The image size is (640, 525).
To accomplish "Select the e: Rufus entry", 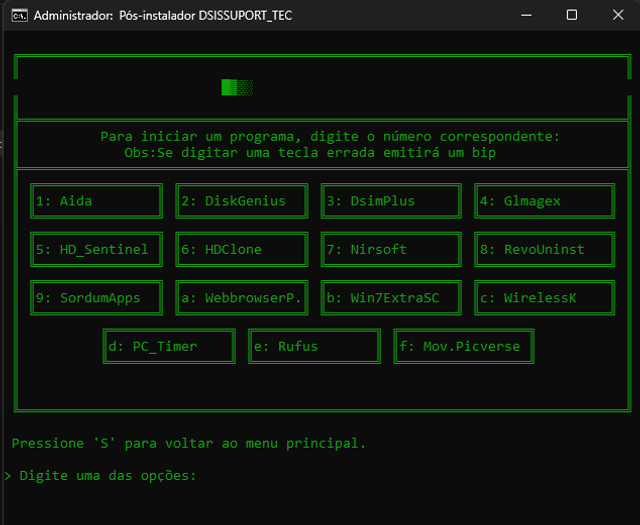I will 314,346.
